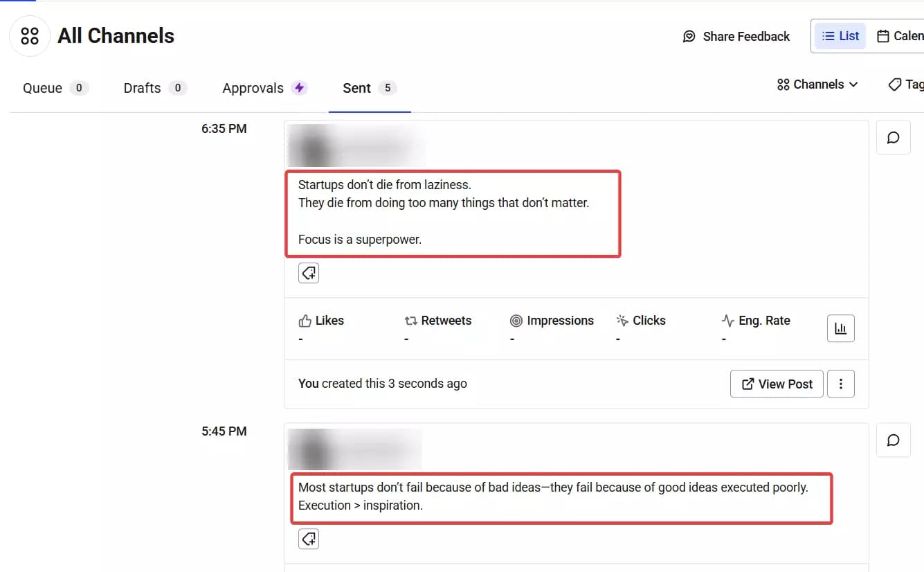Click "You created this 3 seconds ago" text
The height and width of the screenshot is (572, 924).
coord(383,384)
